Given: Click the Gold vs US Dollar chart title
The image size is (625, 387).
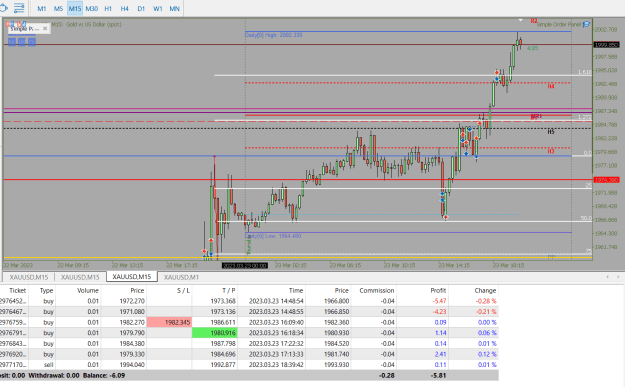Looking at the screenshot, I should (x=94, y=24).
